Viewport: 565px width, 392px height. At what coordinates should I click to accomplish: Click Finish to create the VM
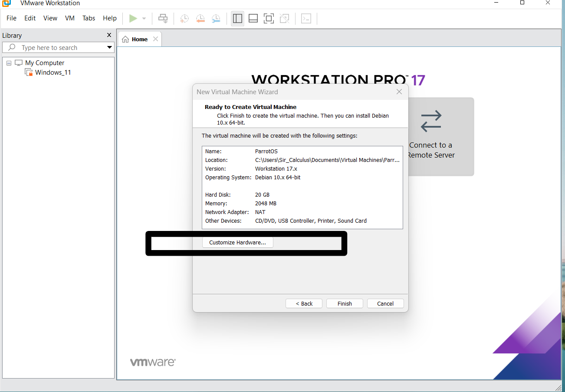[345, 303]
